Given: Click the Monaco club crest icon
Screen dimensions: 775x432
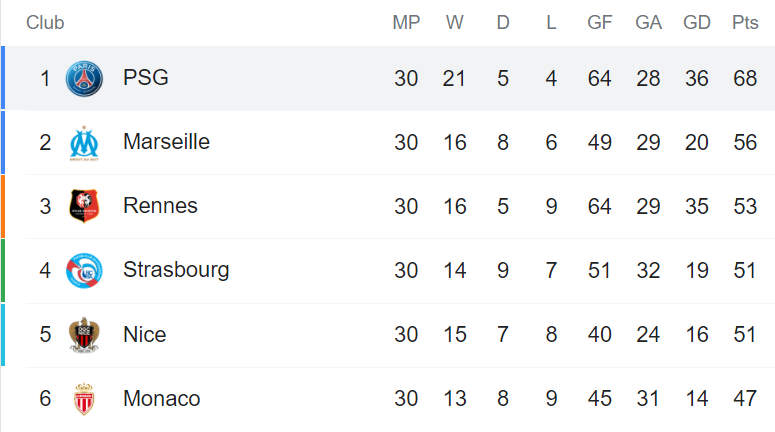Looking at the screenshot, I should coord(84,399).
